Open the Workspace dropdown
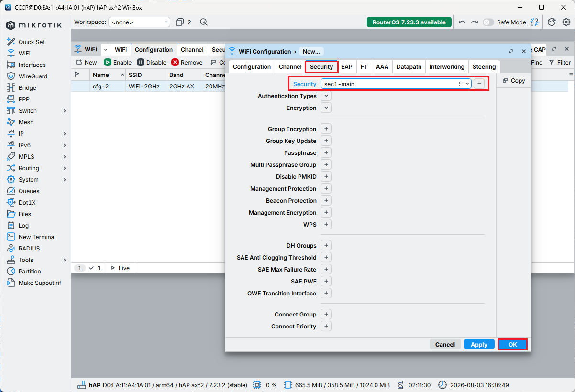 (139, 22)
